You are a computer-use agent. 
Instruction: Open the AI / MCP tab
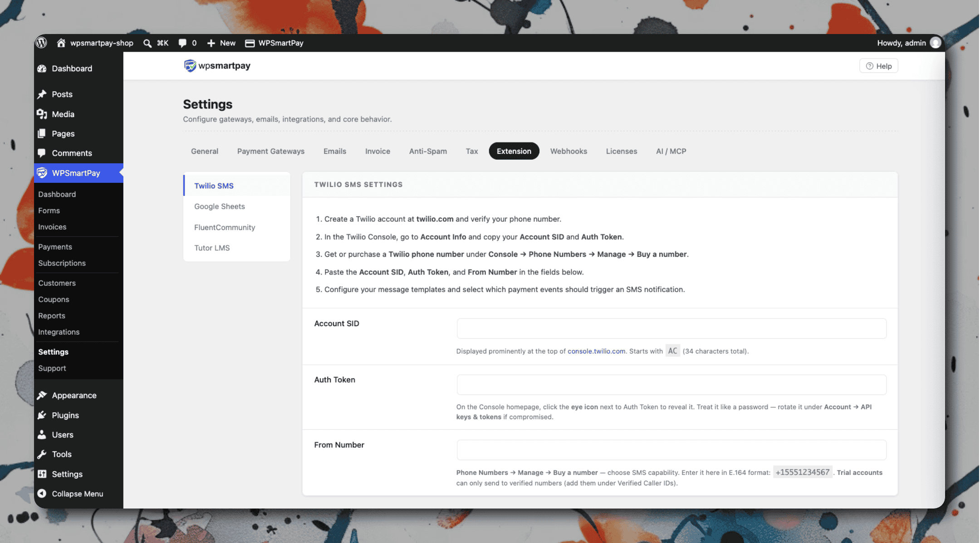(x=671, y=151)
